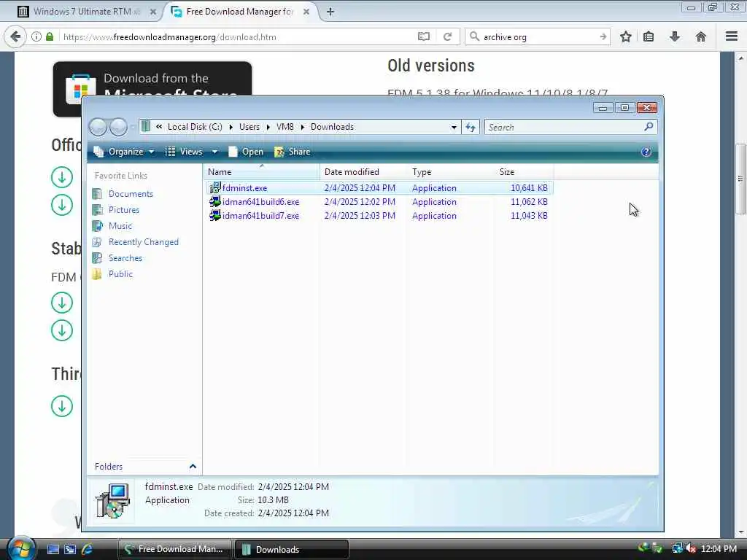Launch Internet Explorer from quick launch
The width and height of the screenshot is (747, 560).
[87, 550]
